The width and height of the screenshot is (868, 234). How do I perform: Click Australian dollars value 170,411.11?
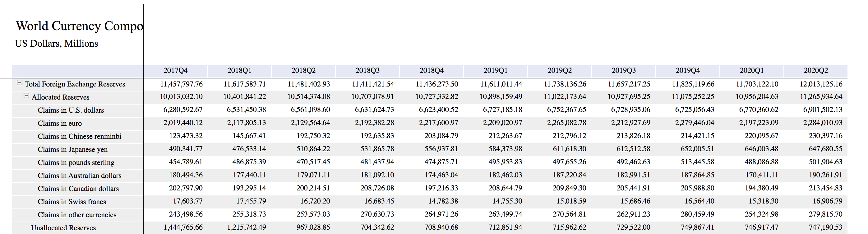pyautogui.click(x=762, y=175)
